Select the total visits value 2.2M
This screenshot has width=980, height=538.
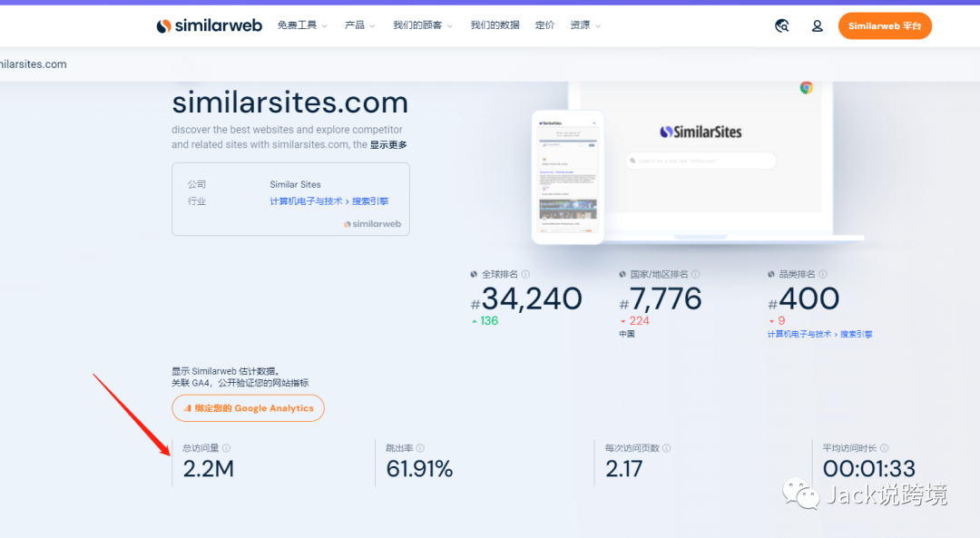[209, 469]
